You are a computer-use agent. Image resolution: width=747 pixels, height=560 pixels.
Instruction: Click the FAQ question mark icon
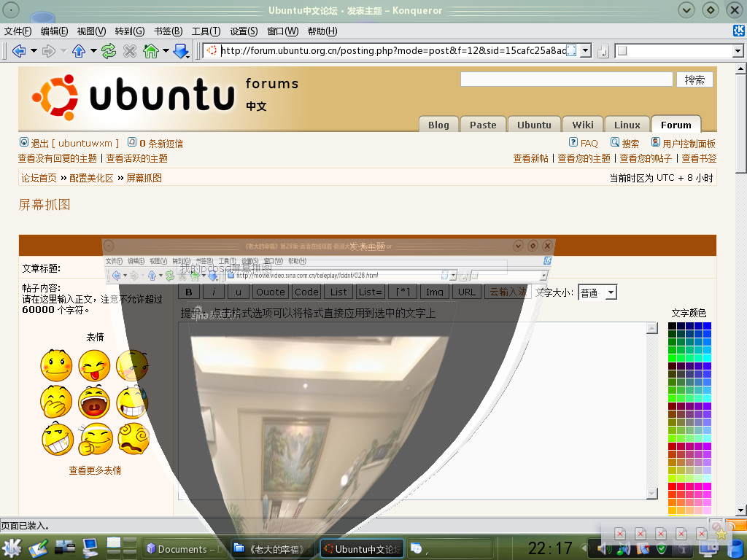(573, 142)
